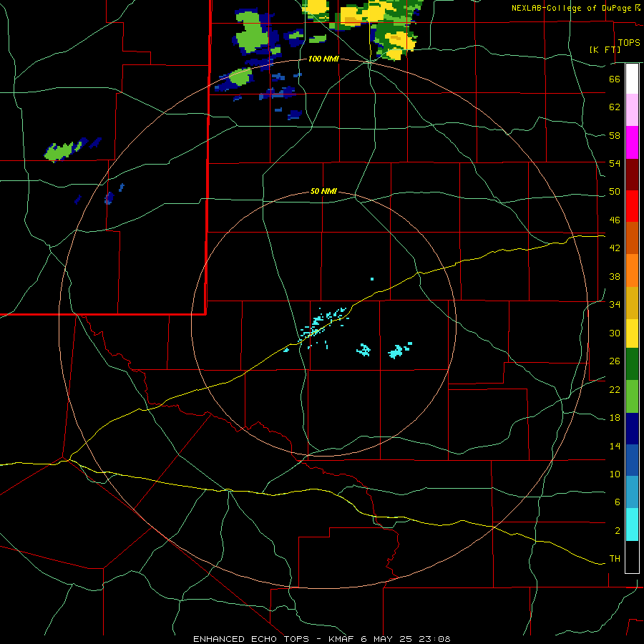644x644 pixels.
Task: Click the legend value 30
Action: pos(615,333)
